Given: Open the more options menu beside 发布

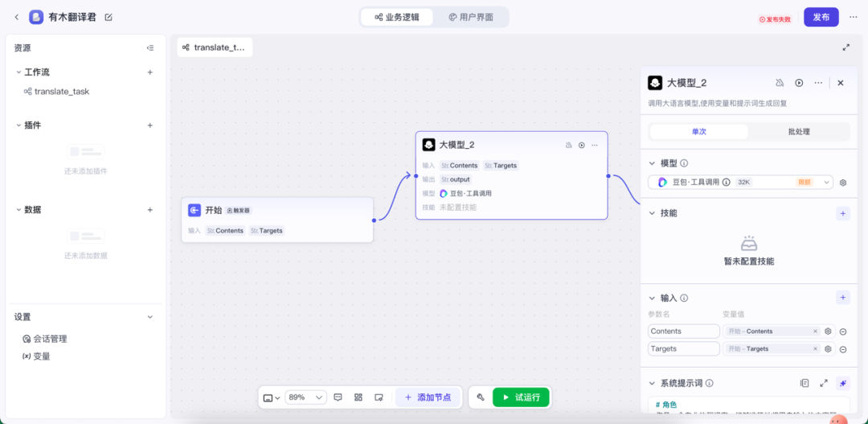Looking at the screenshot, I should (x=853, y=17).
